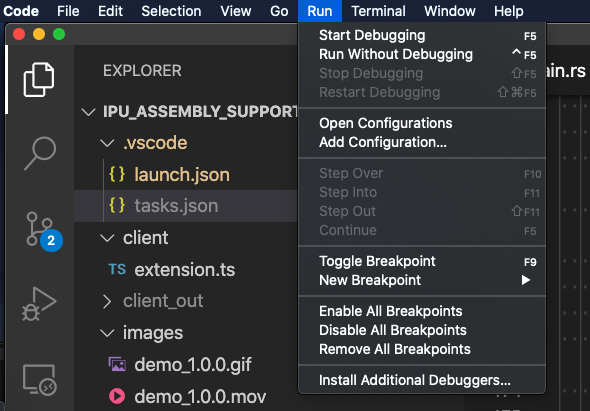
Task: Open the Remote Explorer icon
Action: point(40,379)
